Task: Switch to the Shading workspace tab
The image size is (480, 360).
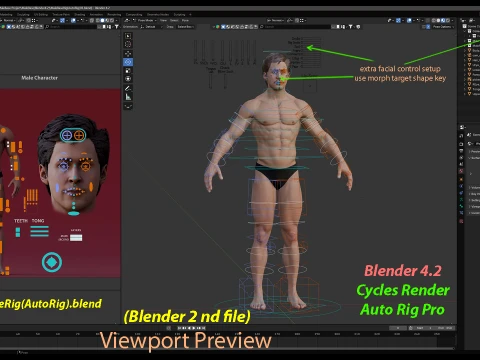Action: point(80,15)
